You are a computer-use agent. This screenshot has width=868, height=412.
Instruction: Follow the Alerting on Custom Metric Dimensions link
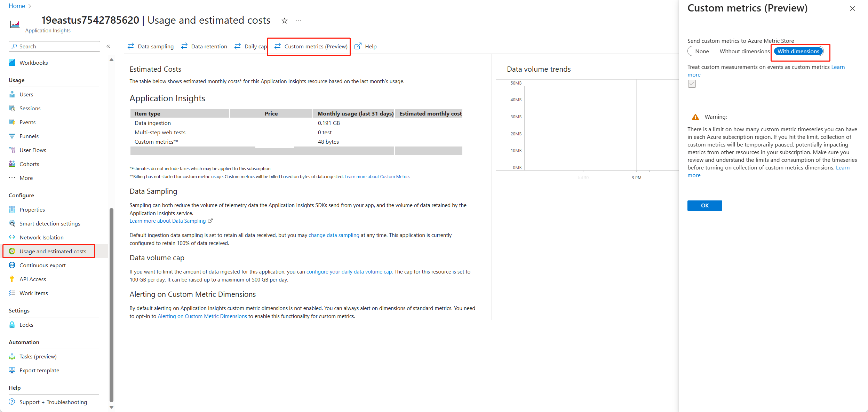coord(202,316)
